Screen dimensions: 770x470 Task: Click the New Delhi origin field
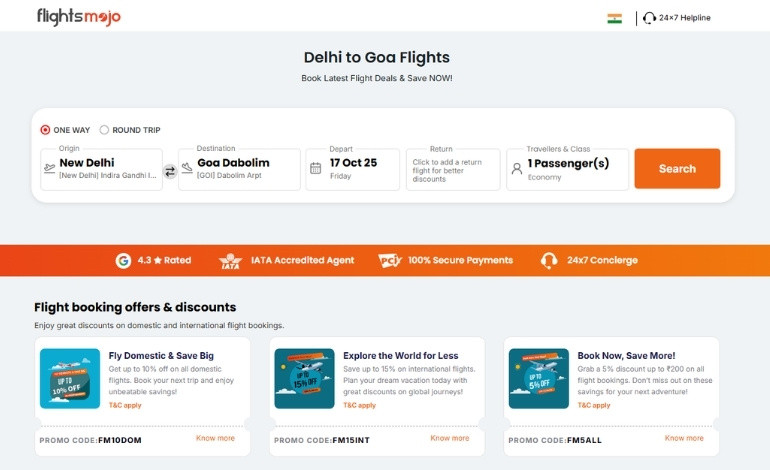coord(101,169)
